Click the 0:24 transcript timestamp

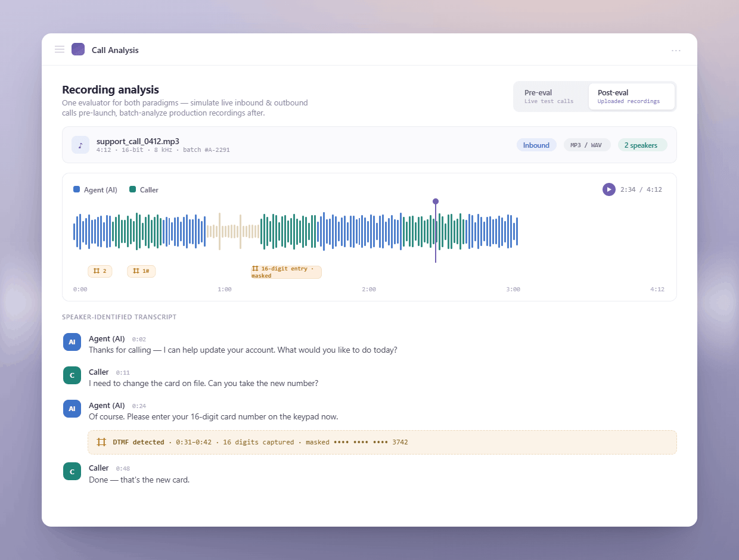(139, 406)
